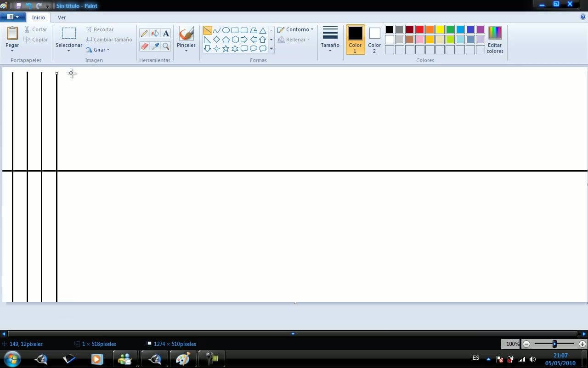Image resolution: width=588 pixels, height=368 pixels.
Task: Pick the green color swatch
Action: (450, 29)
